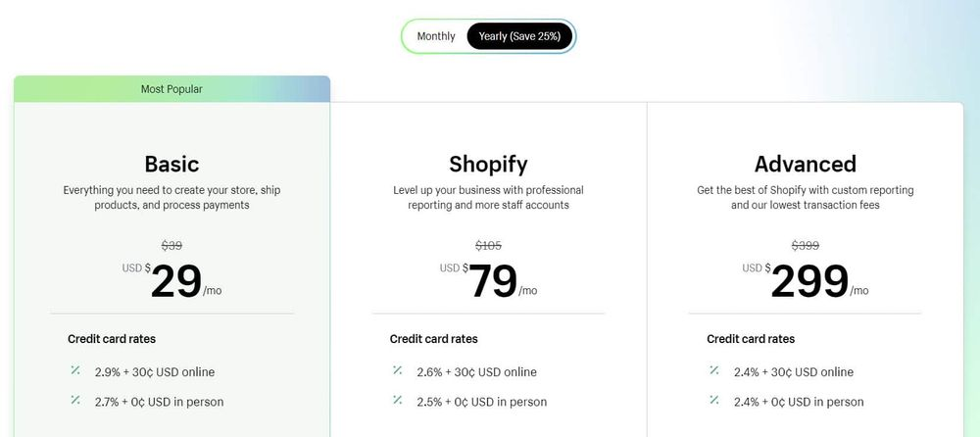Click the $29 per month price
Image resolution: width=980 pixels, height=437 pixels.
tap(176, 282)
